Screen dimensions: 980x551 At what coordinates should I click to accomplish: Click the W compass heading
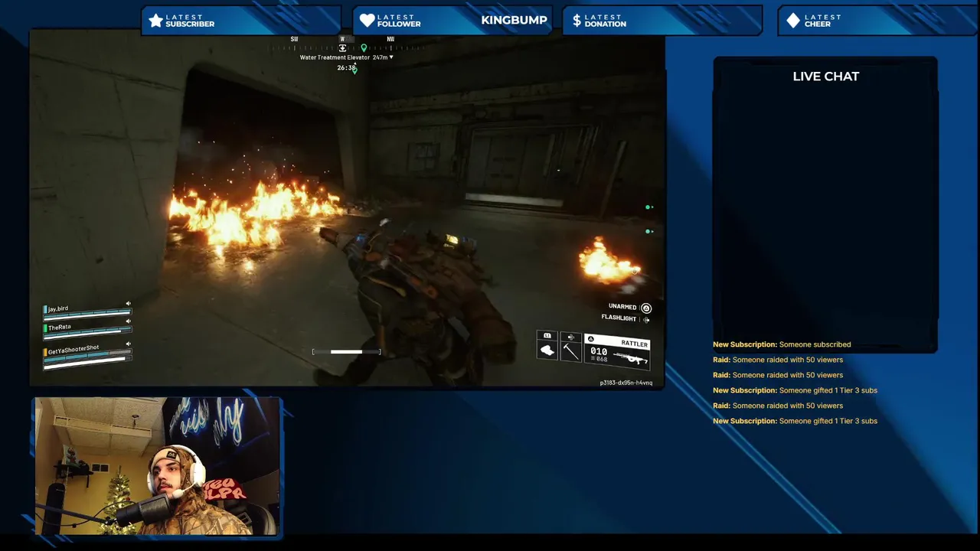click(342, 39)
